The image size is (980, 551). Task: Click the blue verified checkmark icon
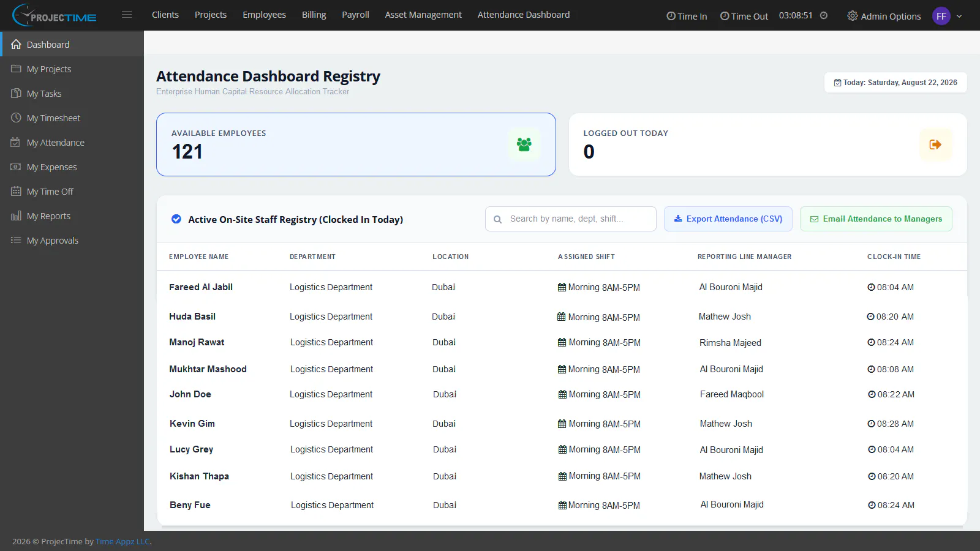click(176, 219)
